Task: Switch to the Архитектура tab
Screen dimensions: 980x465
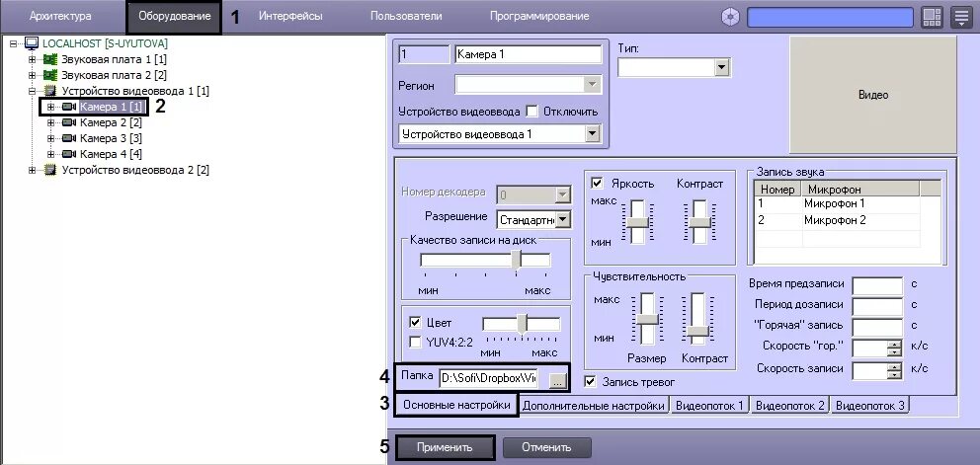Action: click(60, 16)
